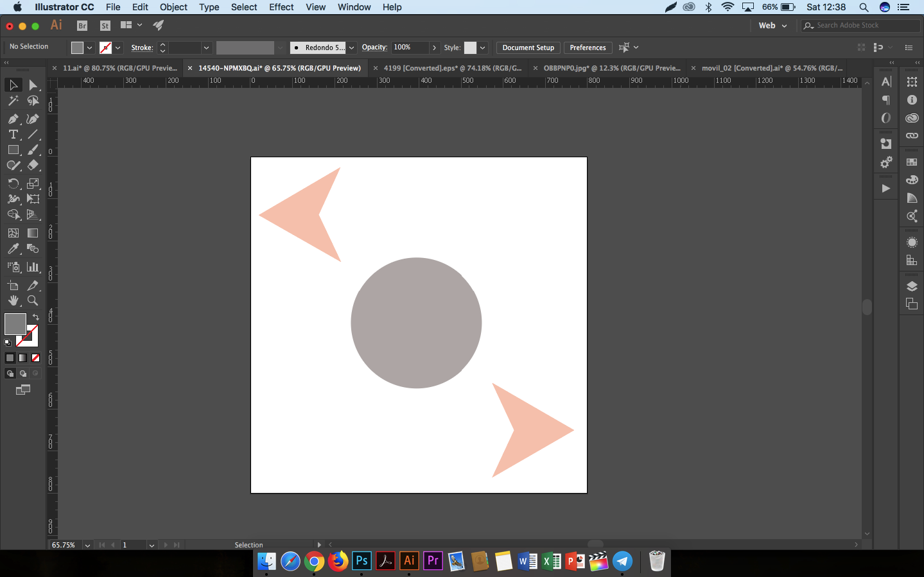Swap fill and stroke colors
924x577 pixels.
pyautogui.click(x=36, y=317)
